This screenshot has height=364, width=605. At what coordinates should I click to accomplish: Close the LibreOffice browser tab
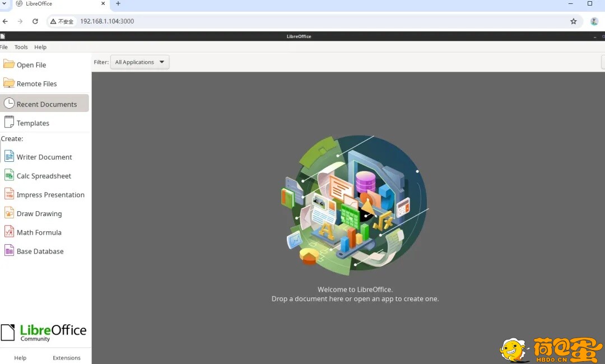(x=103, y=3)
